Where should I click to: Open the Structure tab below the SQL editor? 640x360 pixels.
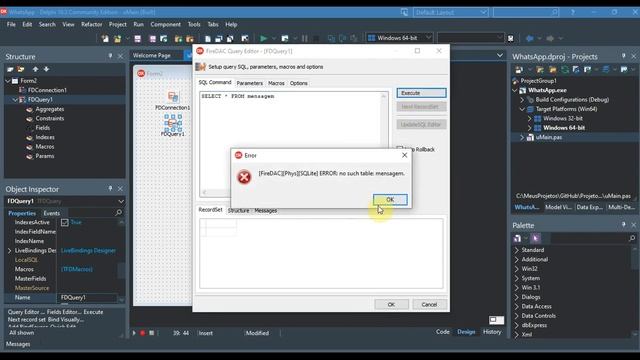tap(238, 211)
